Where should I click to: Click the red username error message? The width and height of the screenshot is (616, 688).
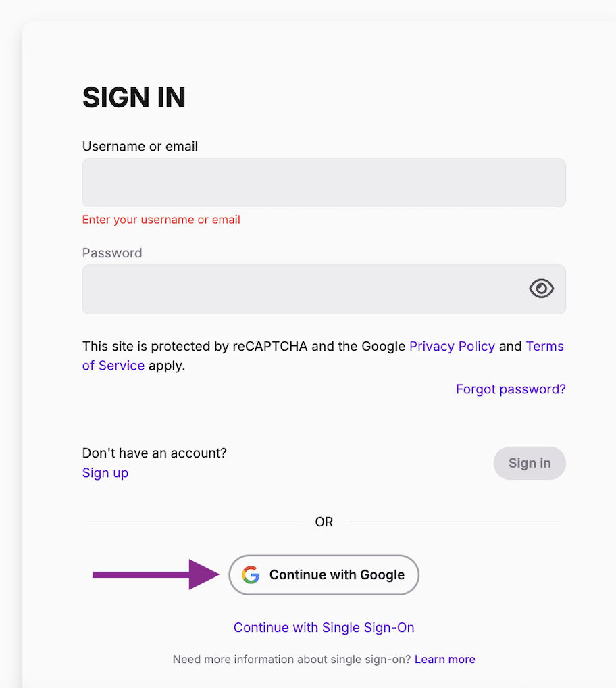(x=161, y=220)
